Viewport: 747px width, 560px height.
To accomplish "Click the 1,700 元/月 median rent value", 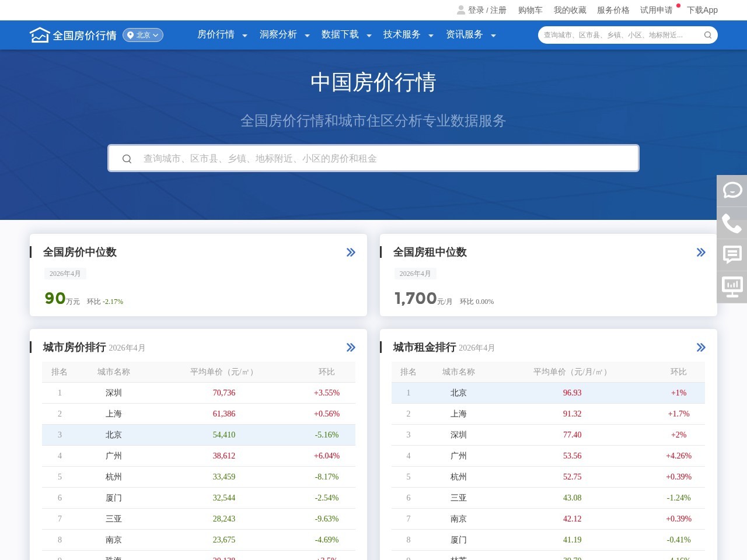I will coord(424,299).
